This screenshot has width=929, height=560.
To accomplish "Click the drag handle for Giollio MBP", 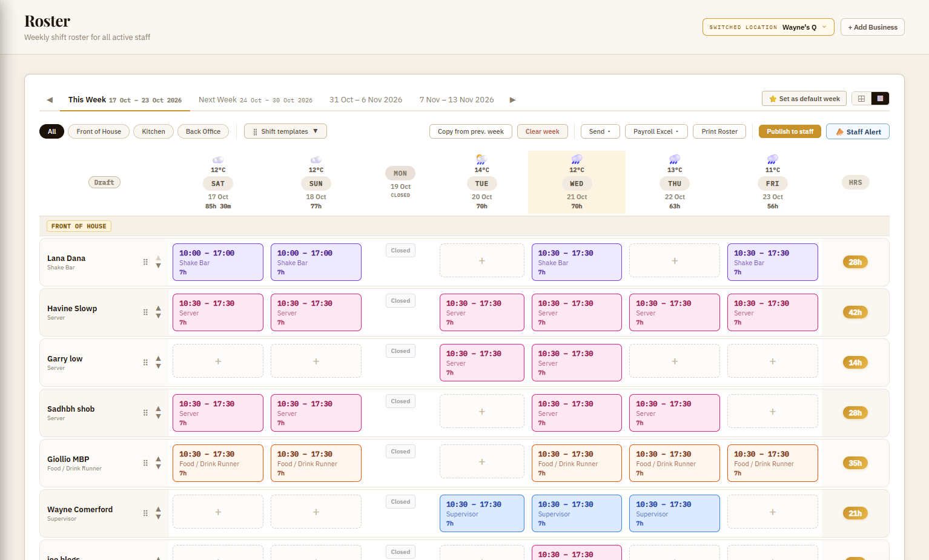I will coord(145,463).
